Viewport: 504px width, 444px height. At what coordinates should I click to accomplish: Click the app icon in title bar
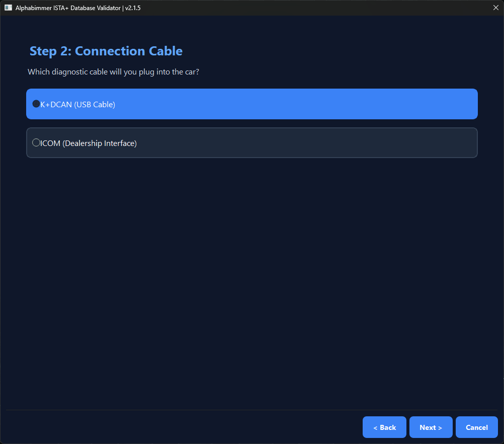(9, 8)
